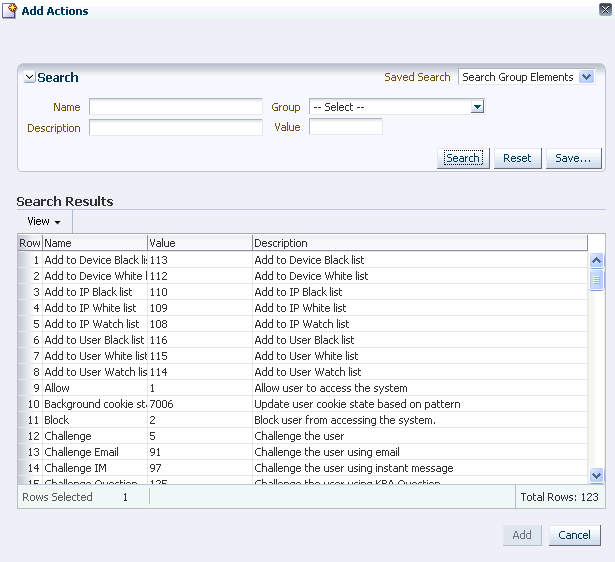
Task: Click the Reset button
Action: coord(517,158)
